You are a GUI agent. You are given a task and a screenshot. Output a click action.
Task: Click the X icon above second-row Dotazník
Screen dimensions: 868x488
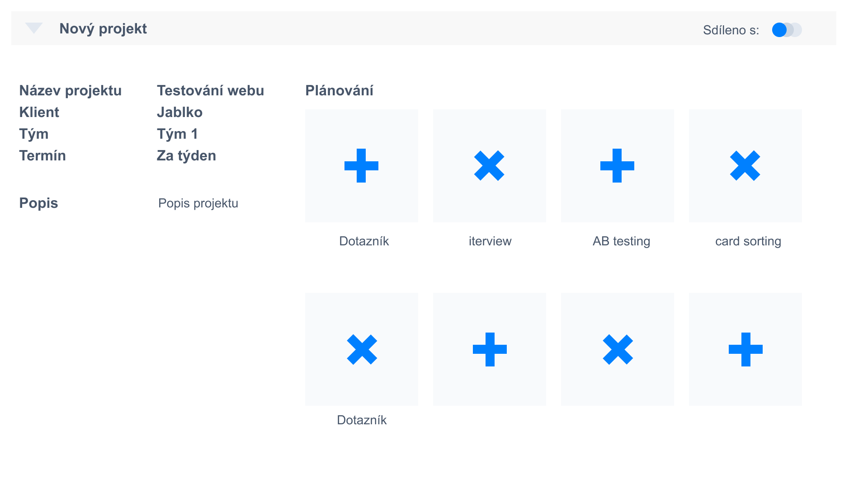(362, 349)
